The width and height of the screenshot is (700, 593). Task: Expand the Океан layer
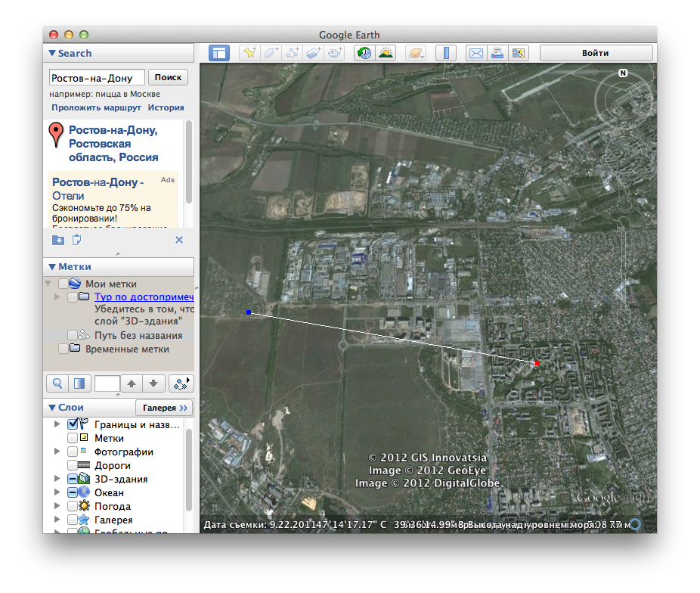(x=57, y=492)
